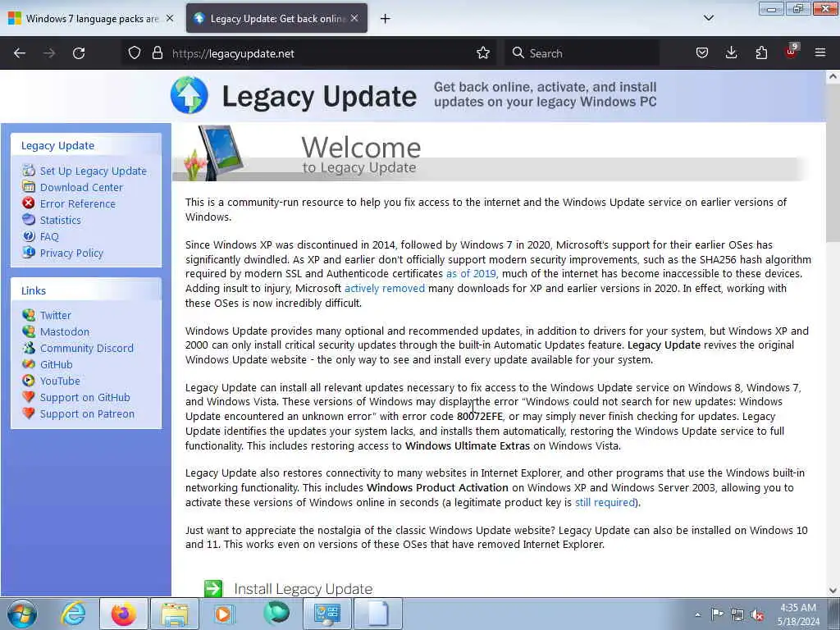Screen dimensions: 840x630
Task: Switch to Windows 7 language packs tab
Action: pyautogui.click(x=92, y=19)
